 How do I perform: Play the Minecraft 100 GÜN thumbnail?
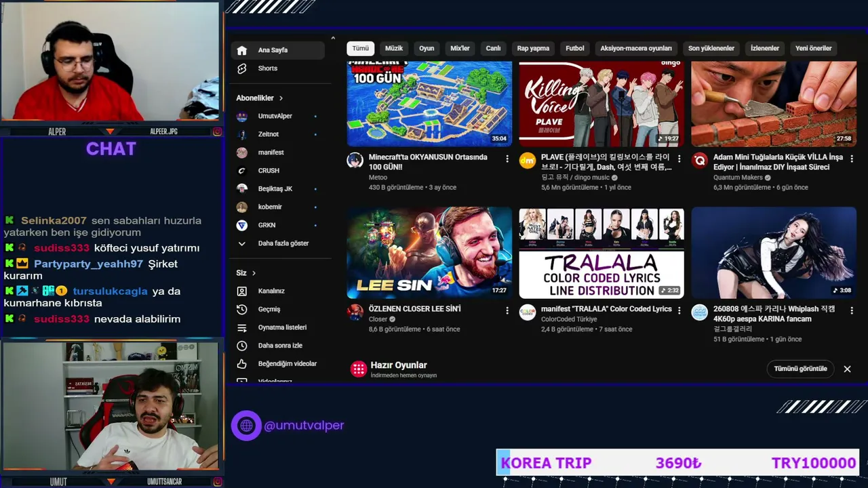(x=429, y=104)
